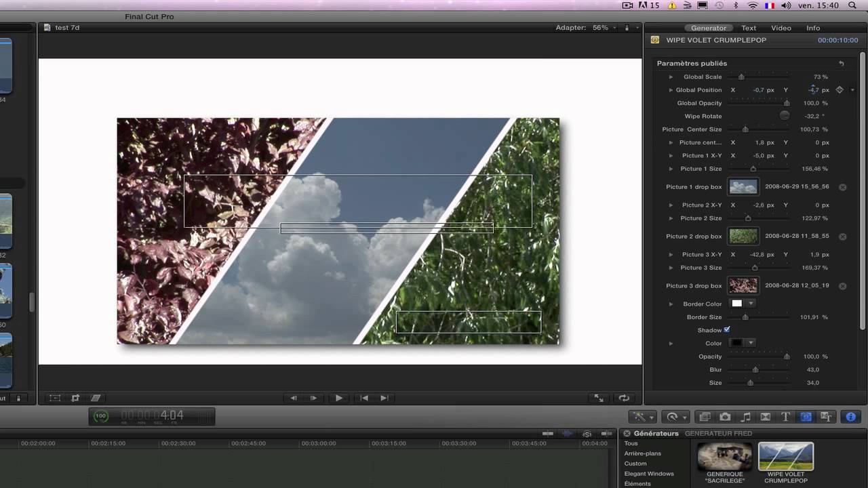The width and height of the screenshot is (868, 488).
Task: Select WIPE VOLET CRUMPLEPOP generator thumbnail
Action: click(x=786, y=457)
